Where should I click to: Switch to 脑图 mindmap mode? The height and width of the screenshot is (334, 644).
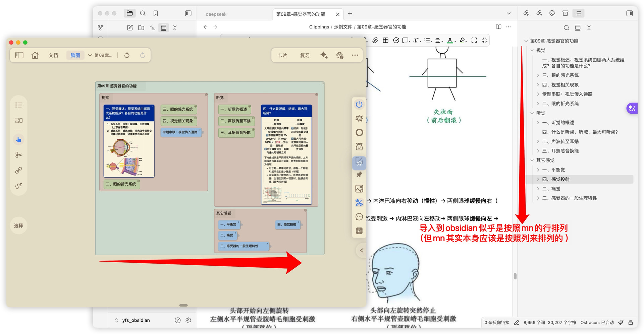coord(75,55)
